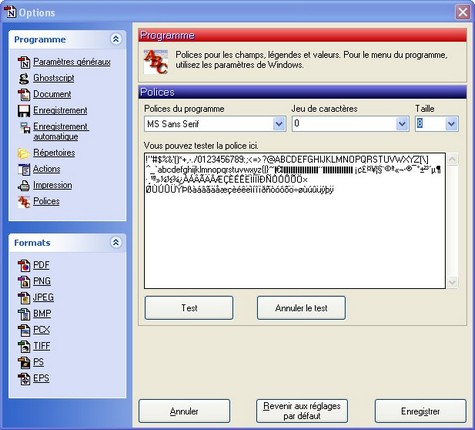Expand the Jeu de caractères dropdown

click(402, 124)
